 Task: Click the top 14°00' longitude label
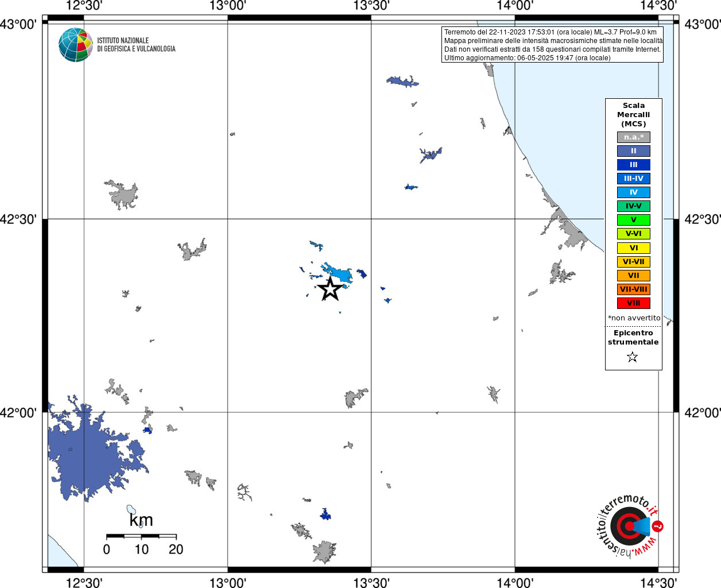coord(515,6)
